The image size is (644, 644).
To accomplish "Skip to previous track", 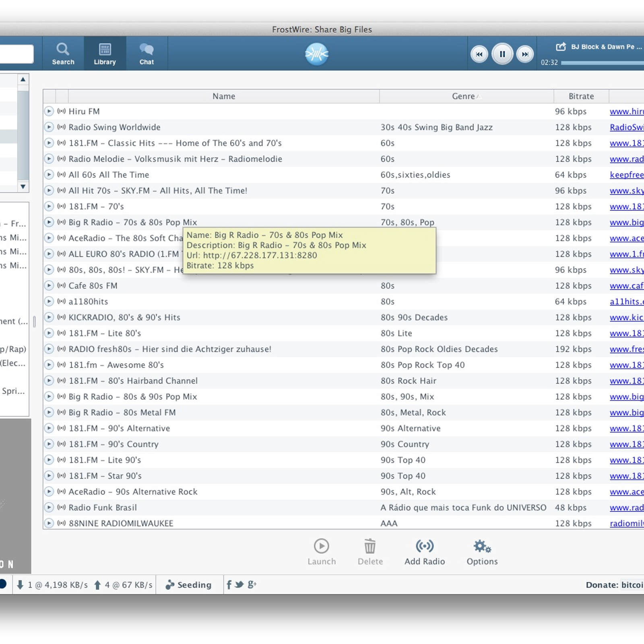I will (x=479, y=54).
